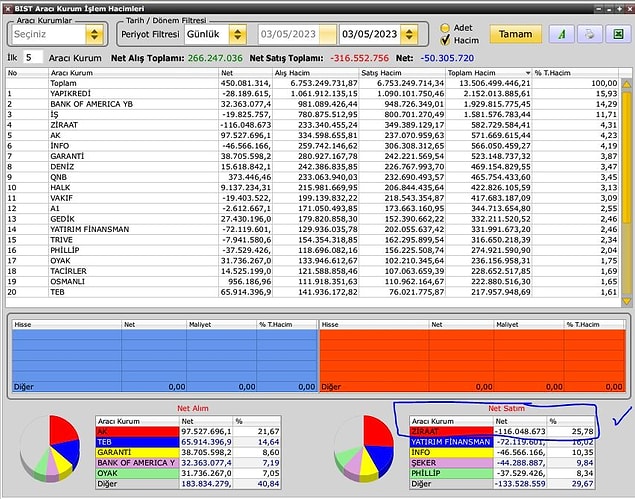Viewport: 635px width, 499px height.
Task: Click the Net Alım 'Diğer' value 183.834.279
Action: point(206,484)
